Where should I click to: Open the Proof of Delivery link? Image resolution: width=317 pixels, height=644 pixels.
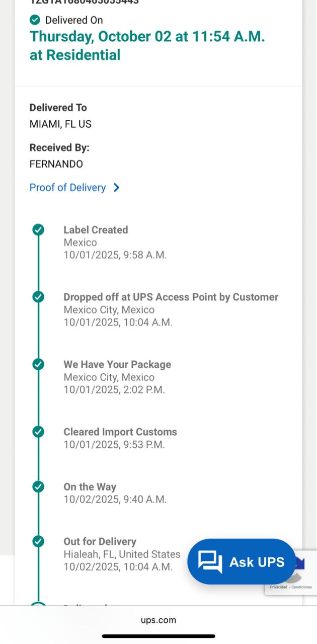67,188
